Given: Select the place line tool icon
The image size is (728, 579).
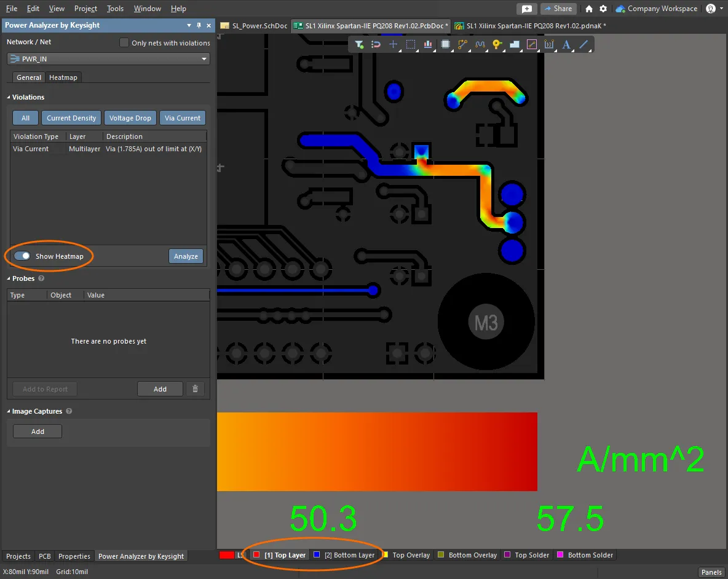Looking at the screenshot, I should [584, 44].
